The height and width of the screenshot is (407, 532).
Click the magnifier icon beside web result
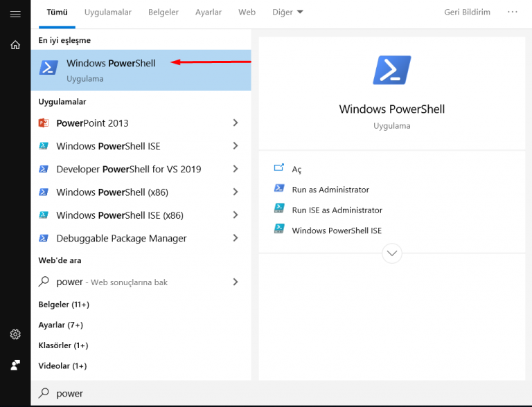[x=44, y=282]
